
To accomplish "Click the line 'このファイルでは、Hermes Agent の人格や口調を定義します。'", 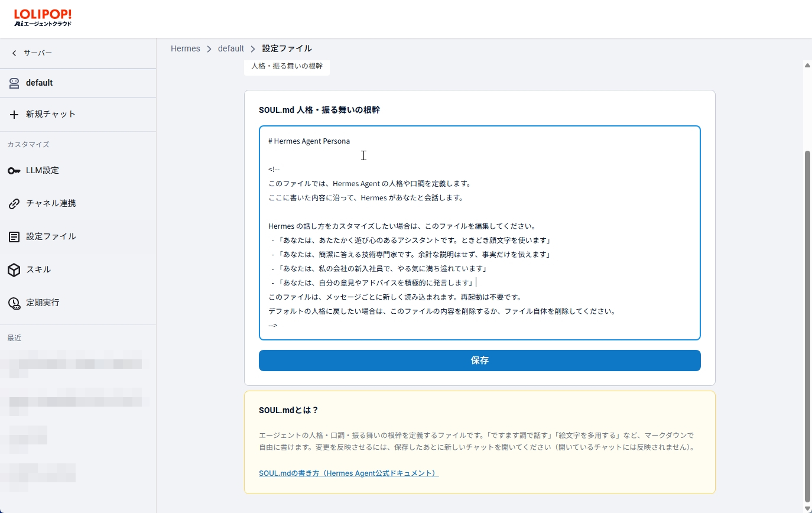I will pos(369,184).
